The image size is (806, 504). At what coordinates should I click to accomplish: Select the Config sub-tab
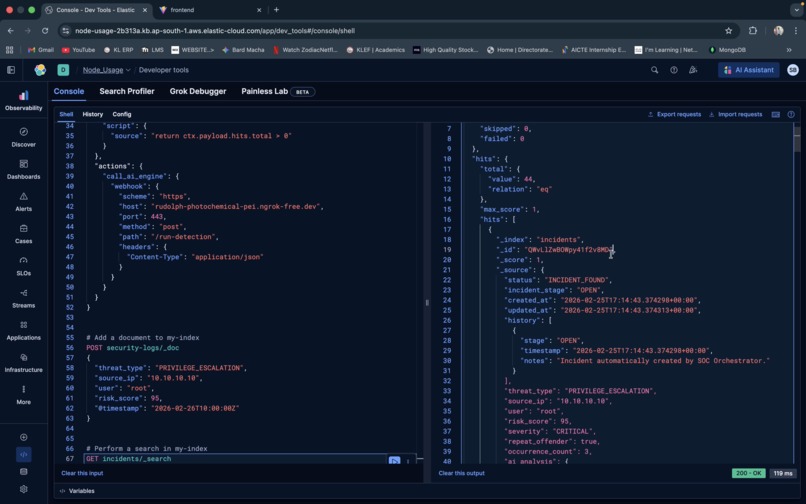coord(122,114)
